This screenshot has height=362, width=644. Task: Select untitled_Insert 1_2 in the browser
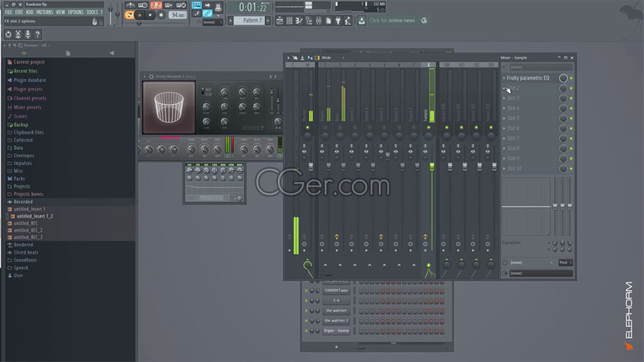[x=34, y=216]
